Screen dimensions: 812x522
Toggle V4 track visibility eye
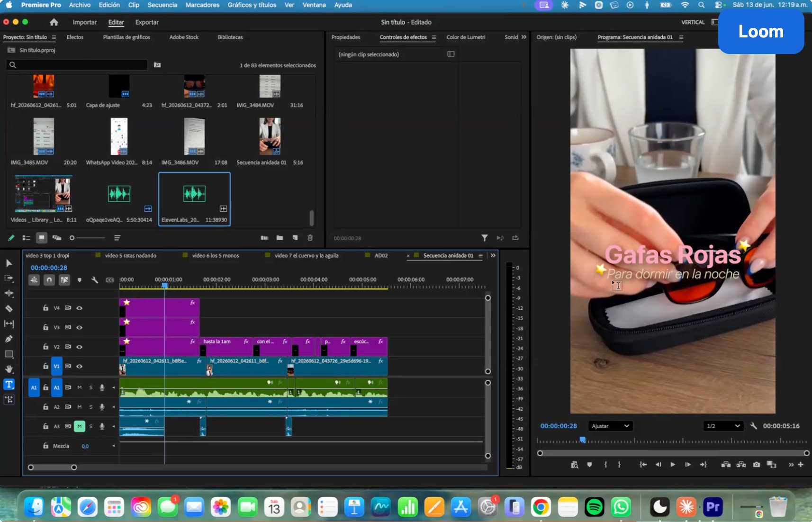click(80, 308)
